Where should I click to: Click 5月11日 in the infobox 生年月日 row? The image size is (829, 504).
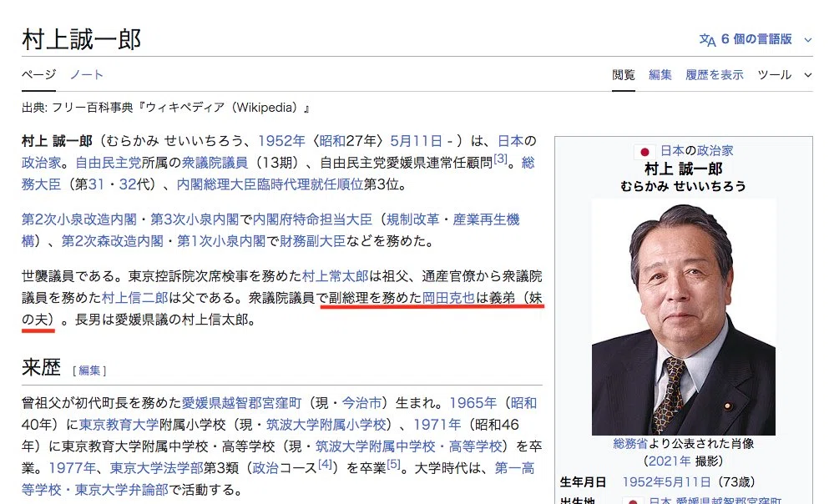coord(687,482)
